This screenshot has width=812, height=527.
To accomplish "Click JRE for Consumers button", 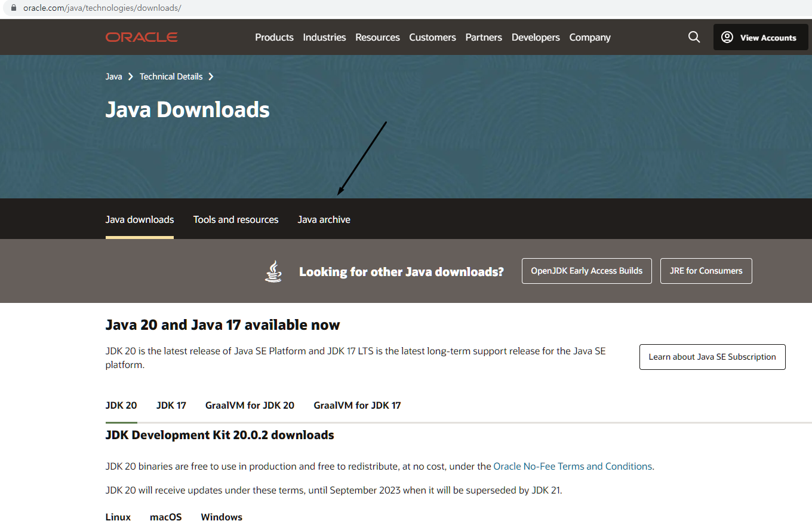I will pos(706,271).
